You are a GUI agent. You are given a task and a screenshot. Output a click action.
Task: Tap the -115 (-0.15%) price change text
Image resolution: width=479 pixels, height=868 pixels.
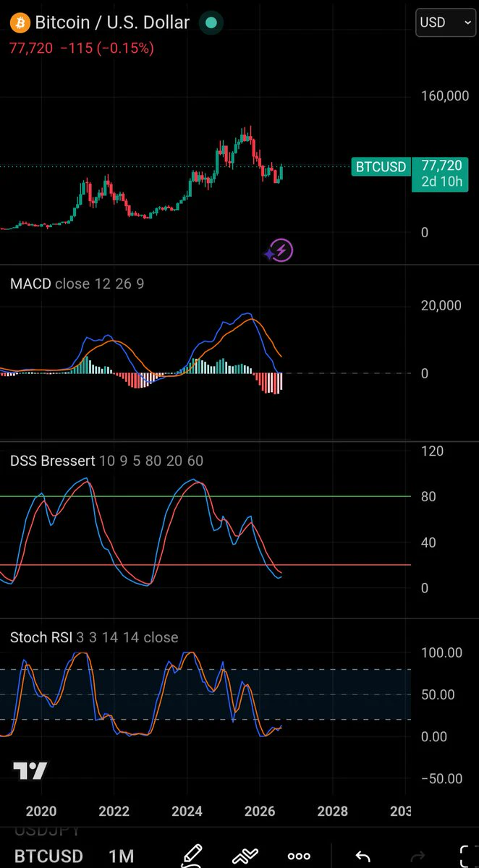107,48
